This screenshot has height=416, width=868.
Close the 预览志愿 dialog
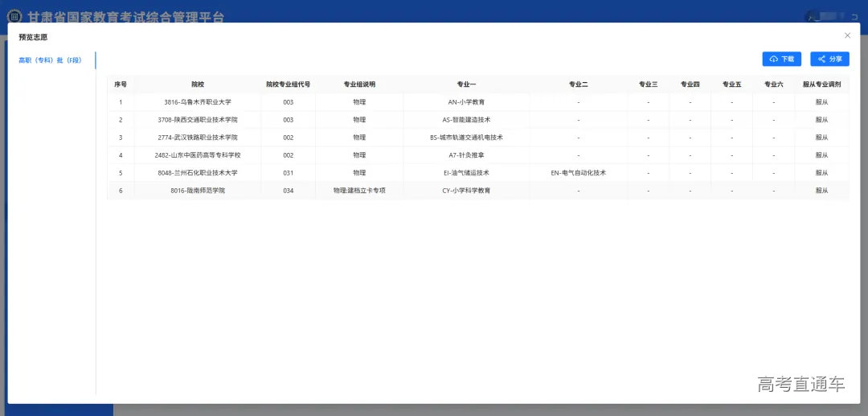point(848,35)
